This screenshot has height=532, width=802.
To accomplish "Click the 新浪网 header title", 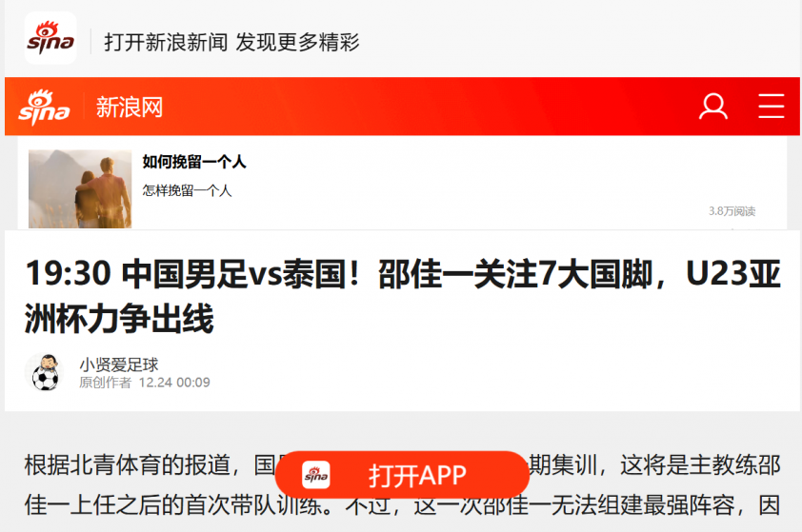I will pyautogui.click(x=130, y=108).
